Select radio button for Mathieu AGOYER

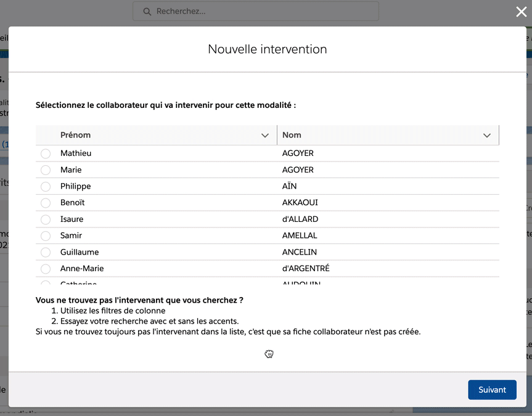(46, 153)
